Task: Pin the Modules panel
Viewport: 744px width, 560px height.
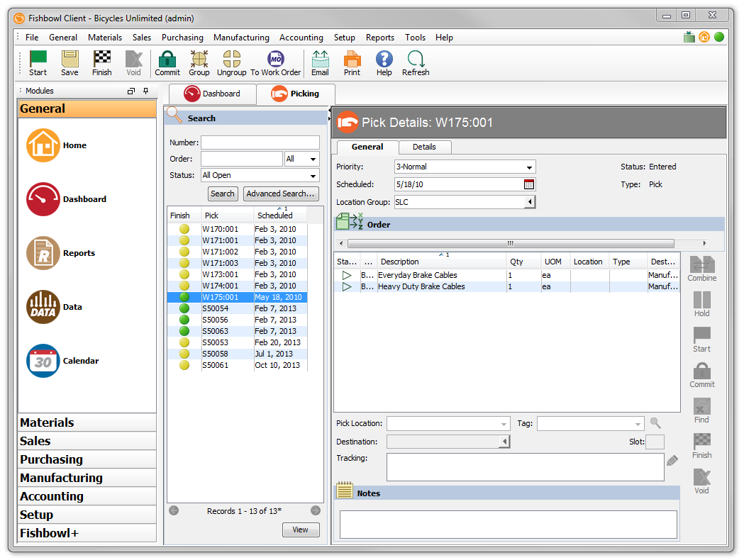Action: (x=145, y=91)
